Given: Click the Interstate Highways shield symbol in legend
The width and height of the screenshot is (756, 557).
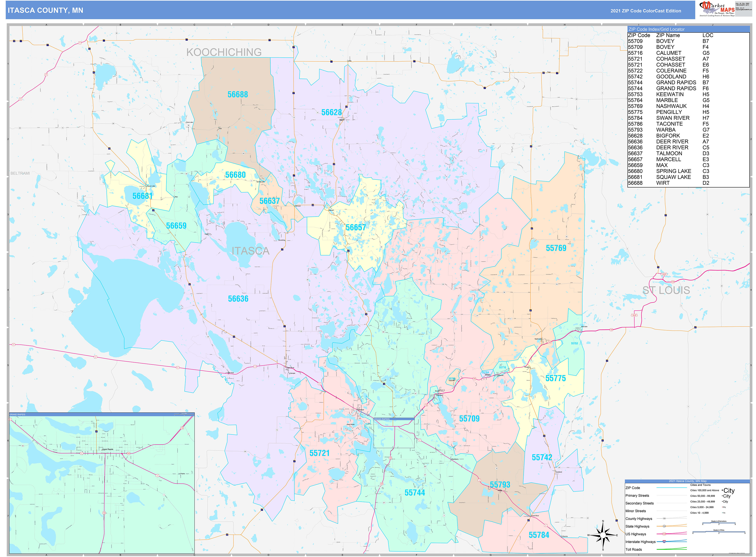Looking at the screenshot, I should tap(664, 542).
